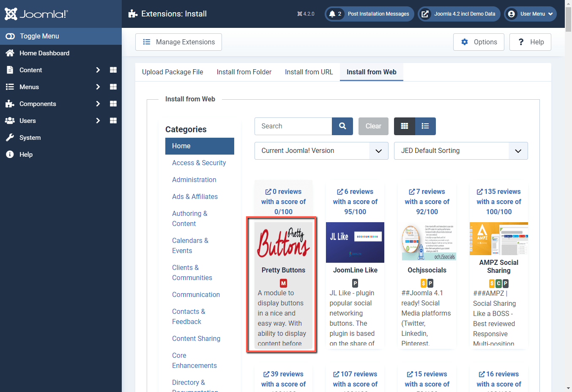Switch to the Upload Package File tab
Screen dimensions: 572x392
tap(172, 72)
